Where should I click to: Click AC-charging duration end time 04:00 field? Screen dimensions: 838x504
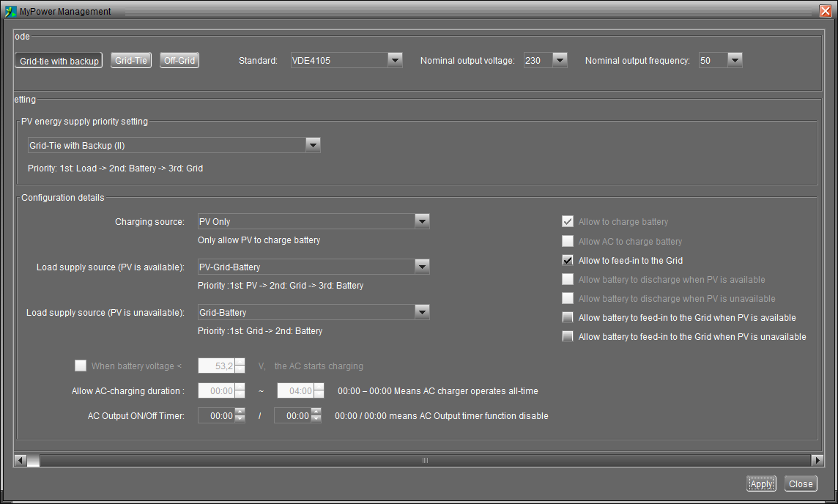coord(295,390)
